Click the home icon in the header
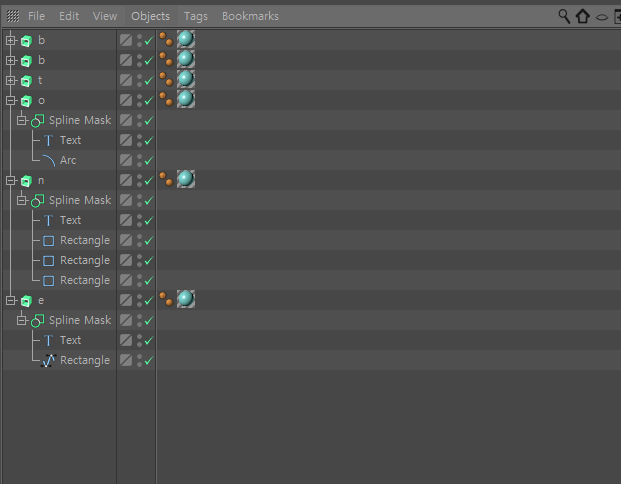 click(x=583, y=16)
